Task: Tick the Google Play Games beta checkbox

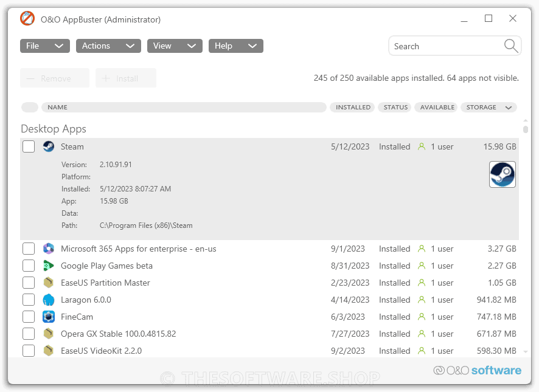Action: click(29, 266)
